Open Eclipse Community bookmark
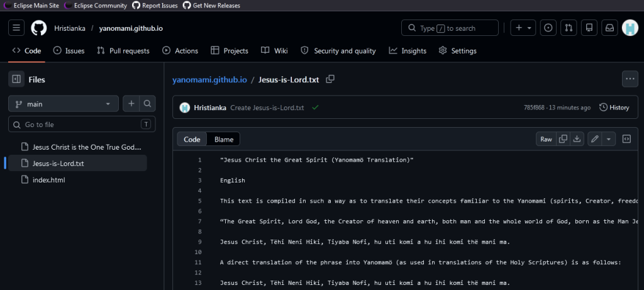 [96, 5]
